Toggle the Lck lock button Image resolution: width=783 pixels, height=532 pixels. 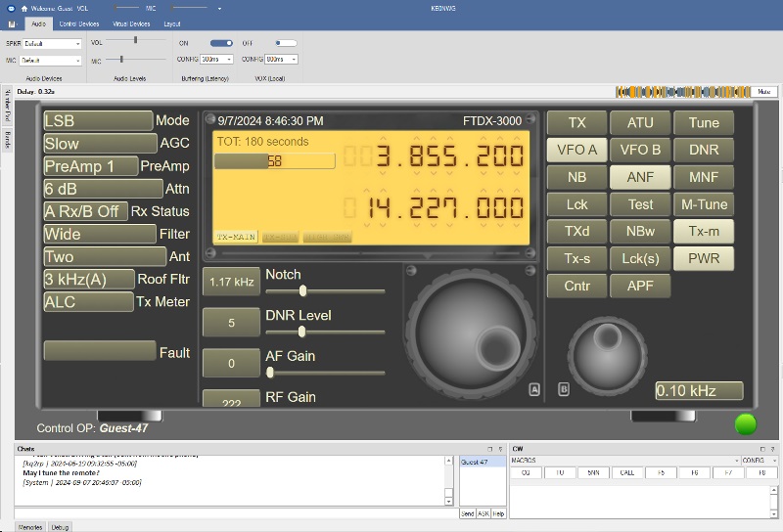(576, 204)
